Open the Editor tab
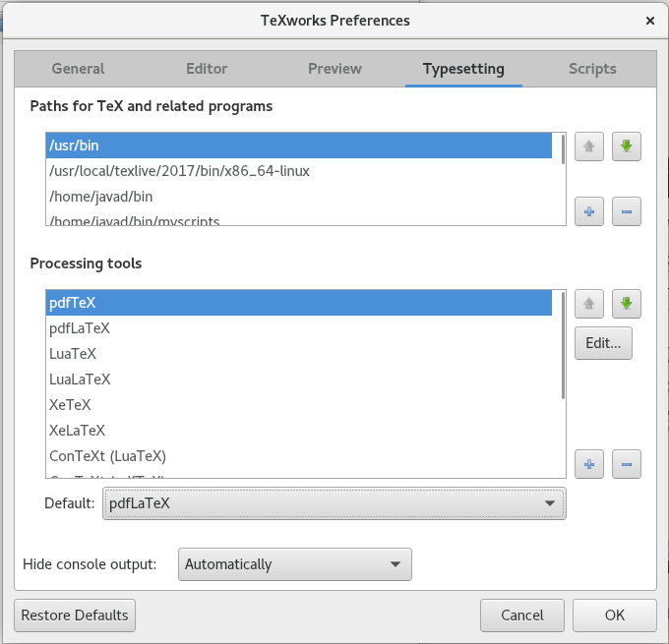 tap(207, 69)
